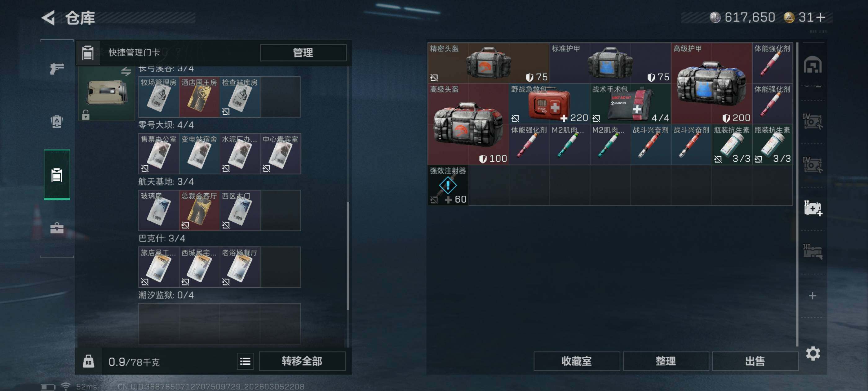Add a new storage box with plus

coord(813,296)
